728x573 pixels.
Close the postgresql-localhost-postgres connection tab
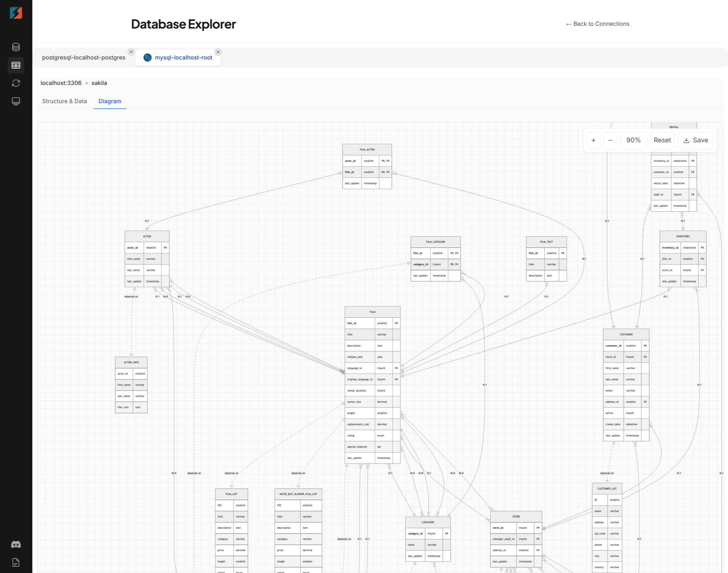131,52
